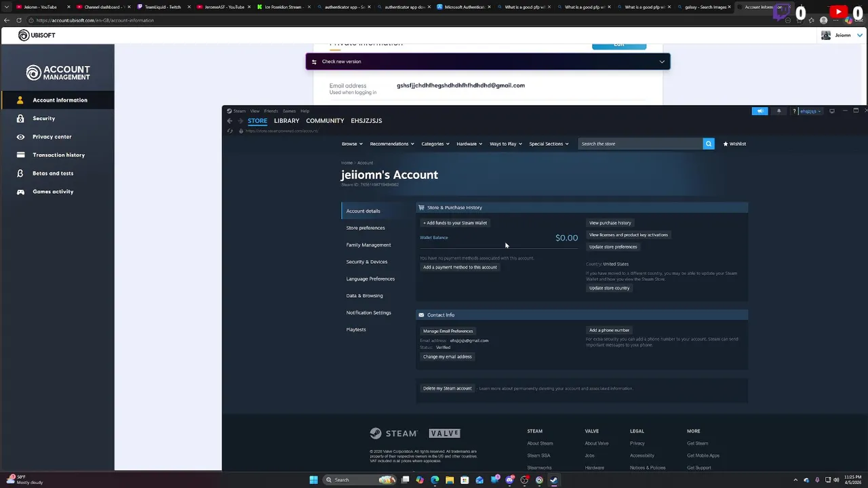Open the Steam notifications bell
The height and width of the screenshot is (488, 868).
click(778, 111)
